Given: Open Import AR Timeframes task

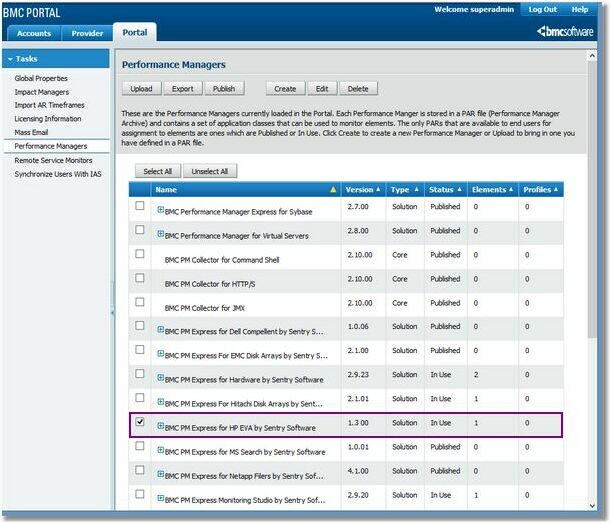Looking at the screenshot, I should (49, 105).
